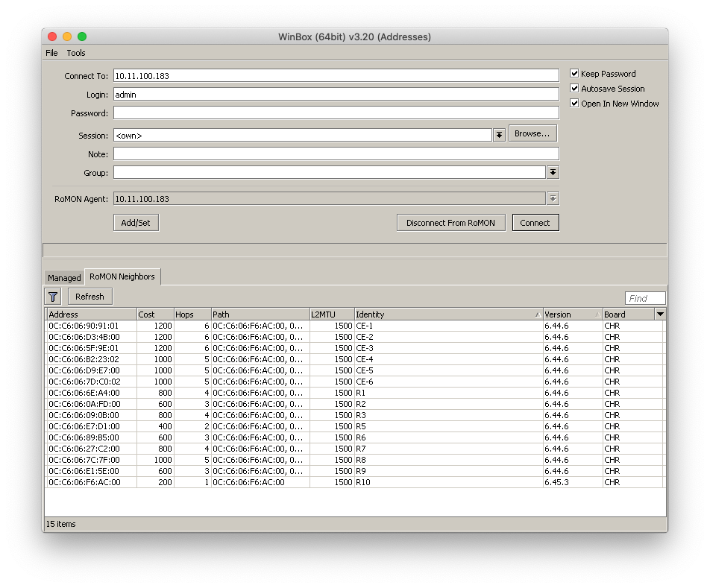Viewport: 710px width, 588px height.
Task: Select the RoMON Neighbors tab
Action: tap(122, 276)
